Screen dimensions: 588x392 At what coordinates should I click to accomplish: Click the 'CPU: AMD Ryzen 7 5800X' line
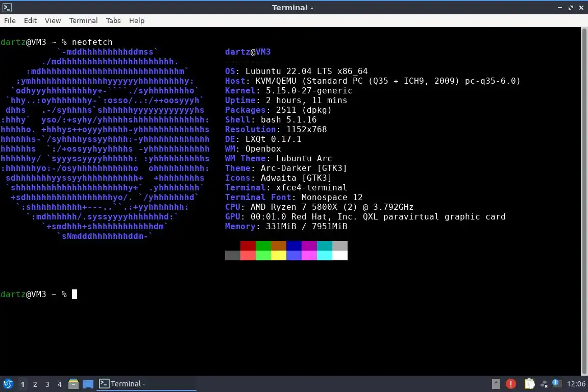coord(319,207)
